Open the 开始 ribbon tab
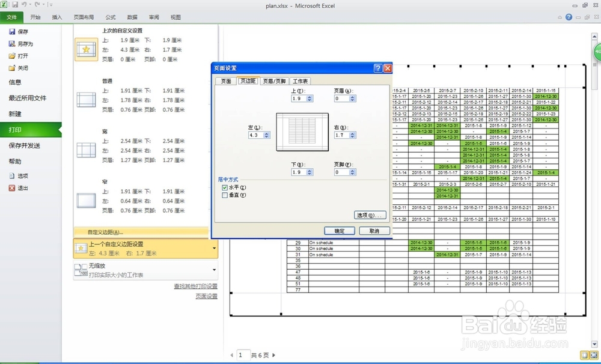 [x=35, y=17]
